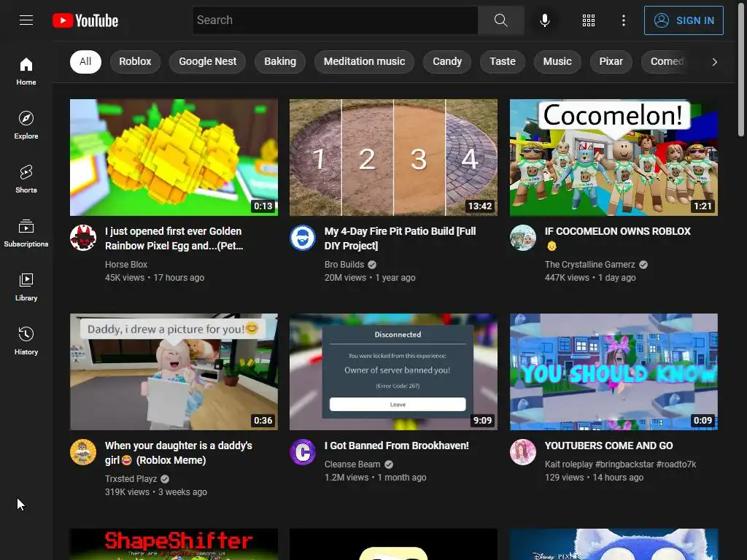Open Shorts in the sidebar

[26, 179]
